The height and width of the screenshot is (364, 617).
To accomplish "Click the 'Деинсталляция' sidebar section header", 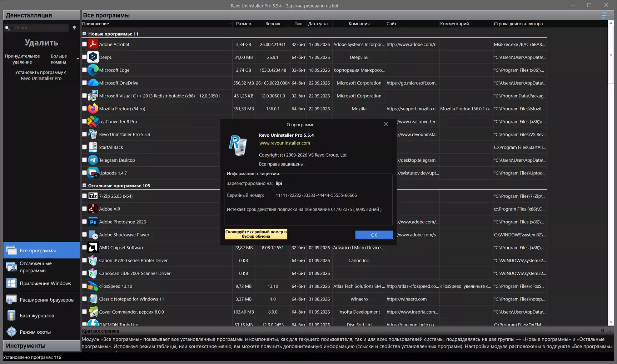I will pos(41,15).
